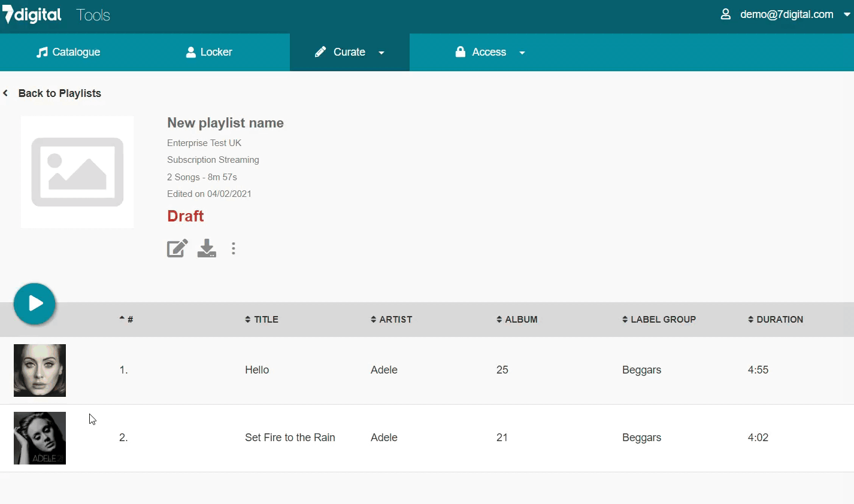The height and width of the screenshot is (504, 854).
Task: Open the three-dot more options menu
Action: click(234, 248)
